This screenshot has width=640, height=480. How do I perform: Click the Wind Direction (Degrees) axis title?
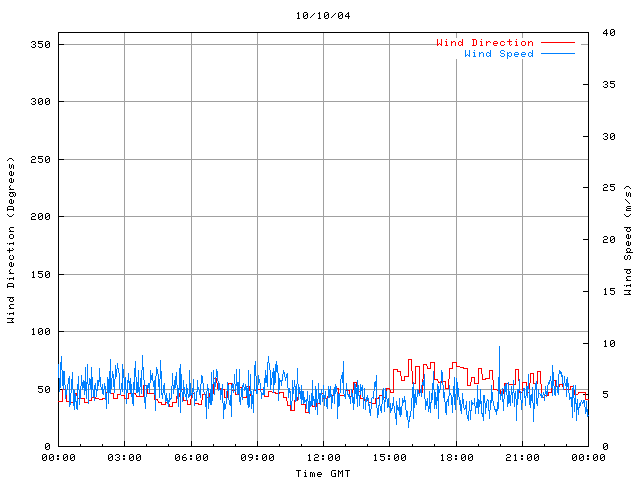click(x=11, y=240)
